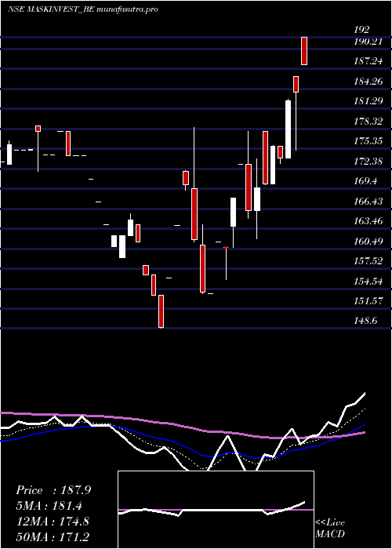The width and height of the screenshot is (392, 549).
Task: Click the 154.54 price level label
Action: tap(368, 281)
